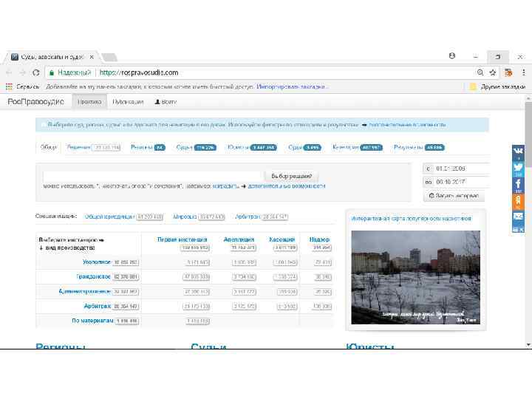Open the Уголовное row link

pos(97,262)
